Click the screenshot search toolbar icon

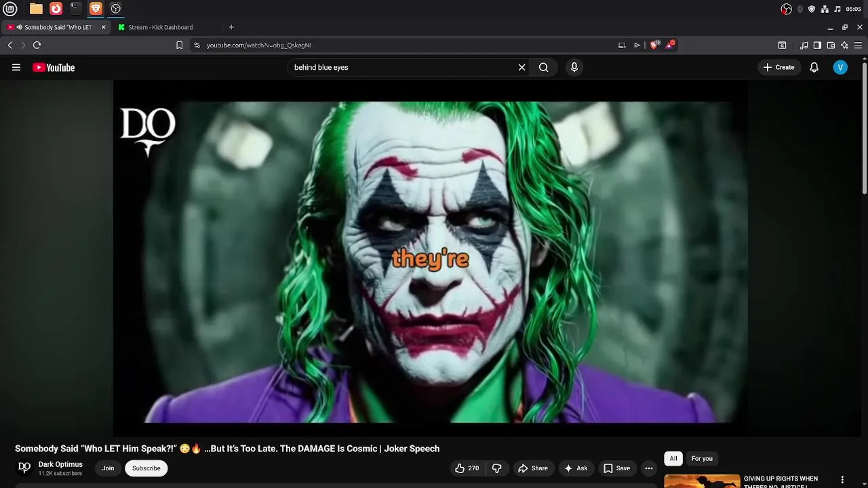[x=782, y=45]
